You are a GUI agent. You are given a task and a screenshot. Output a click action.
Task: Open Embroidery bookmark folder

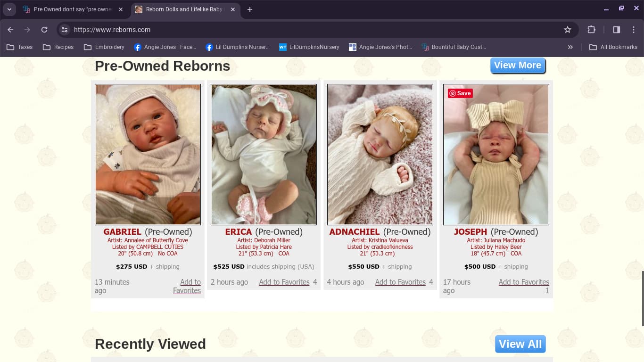click(104, 47)
